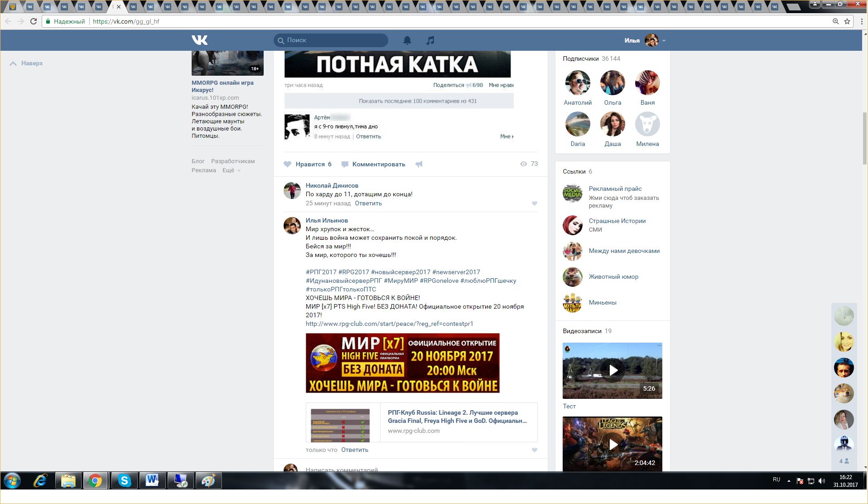Open Рекламный прайс link
The image size is (868, 504).
click(x=615, y=189)
